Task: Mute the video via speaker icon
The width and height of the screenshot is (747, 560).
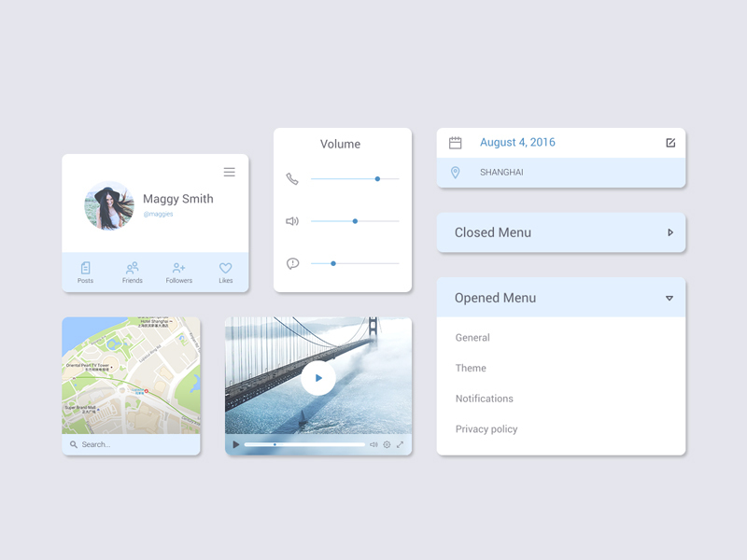Action: coord(373,444)
